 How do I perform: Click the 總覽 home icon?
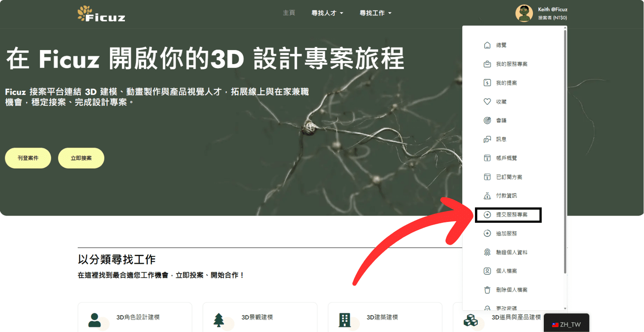pyautogui.click(x=487, y=45)
